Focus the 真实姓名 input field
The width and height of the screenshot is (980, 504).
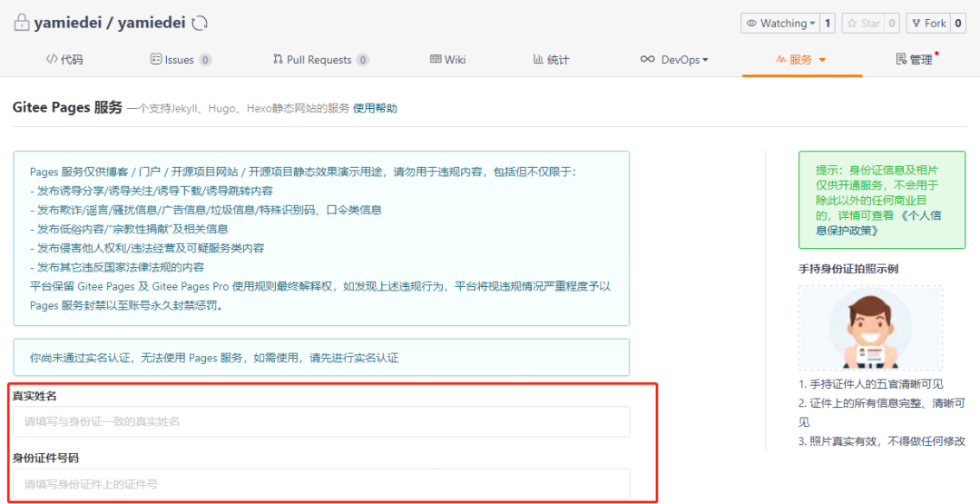click(x=321, y=421)
